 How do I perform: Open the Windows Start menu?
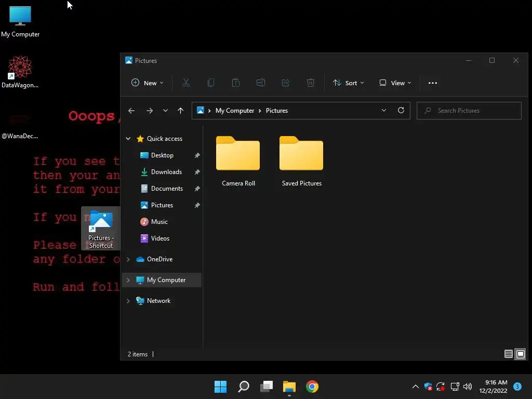(x=220, y=387)
